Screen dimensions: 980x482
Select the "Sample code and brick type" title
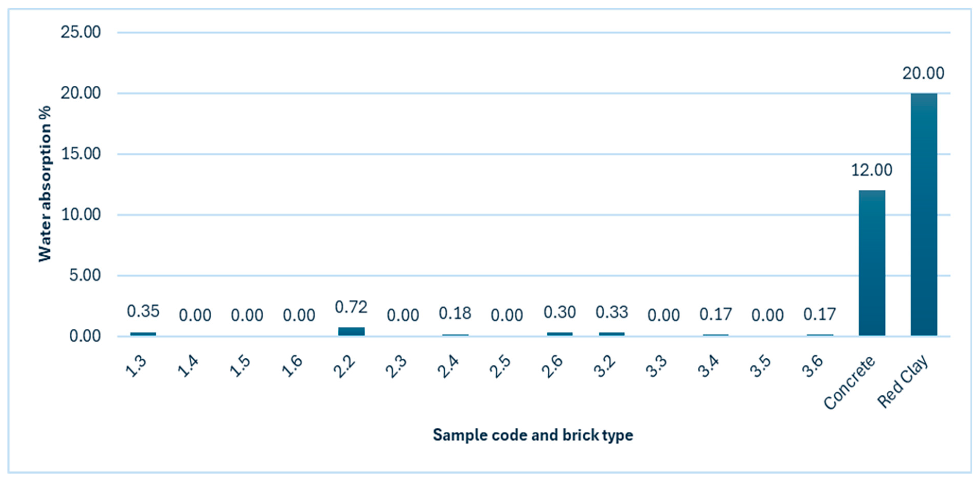[533, 435]
